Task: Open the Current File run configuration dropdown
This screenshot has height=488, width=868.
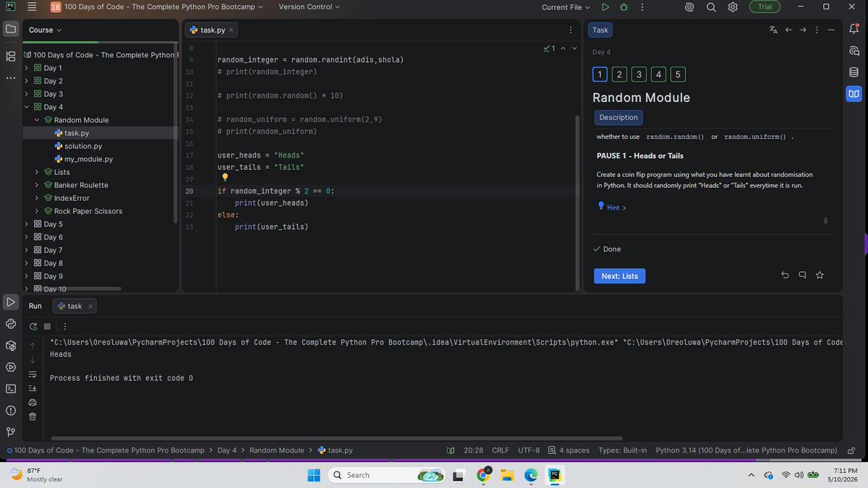Action: [566, 7]
